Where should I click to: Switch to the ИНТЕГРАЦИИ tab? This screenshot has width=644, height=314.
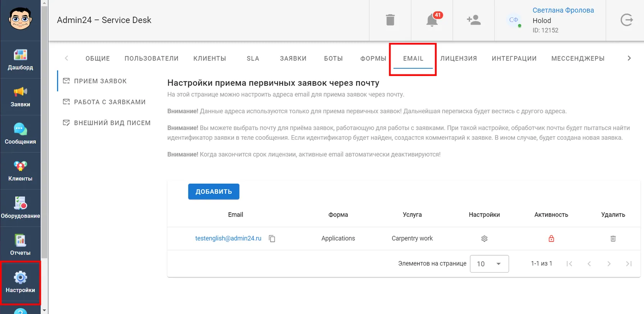tap(514, 58)
